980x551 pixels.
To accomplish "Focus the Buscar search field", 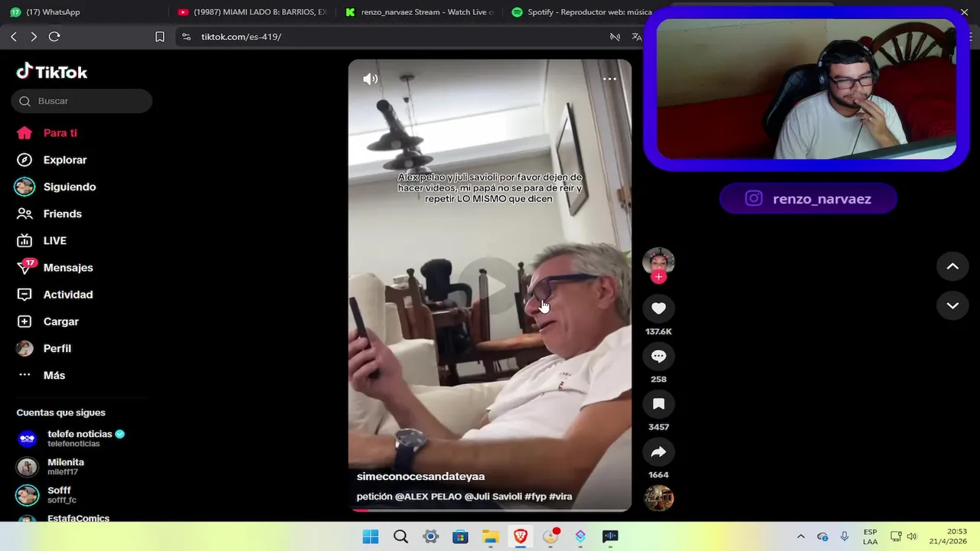I will (x=82, y=101).
